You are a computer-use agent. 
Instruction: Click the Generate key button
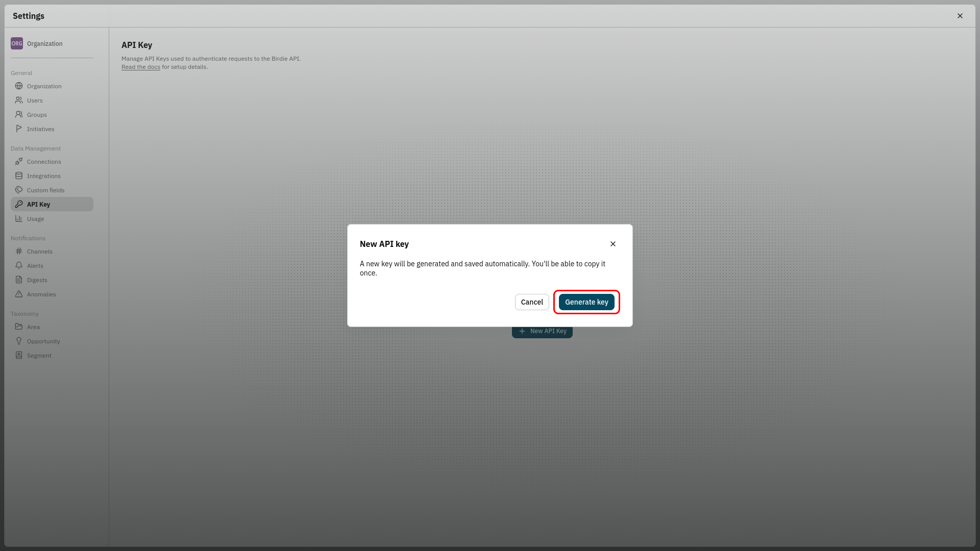[586, 302]
